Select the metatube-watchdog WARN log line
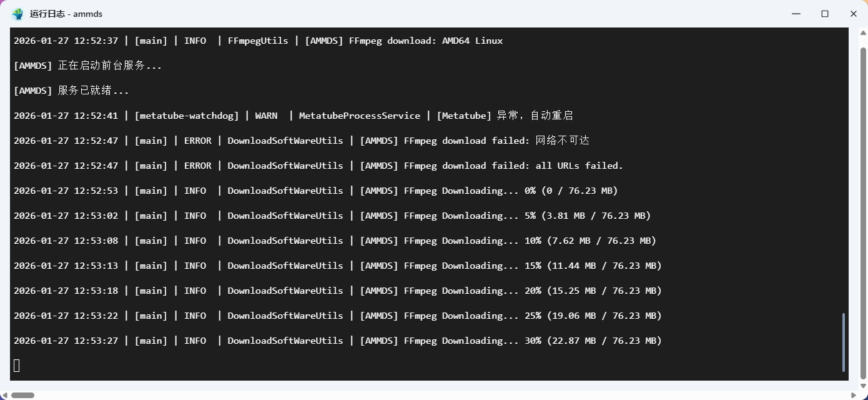 coord(293,115)
